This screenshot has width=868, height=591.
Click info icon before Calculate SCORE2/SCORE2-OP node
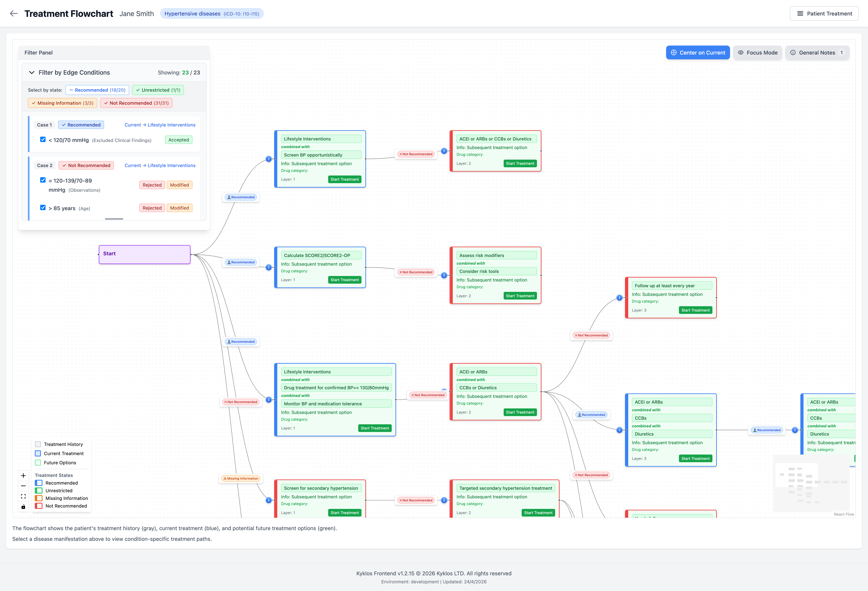pyautogui.click(x=268, y=268)
